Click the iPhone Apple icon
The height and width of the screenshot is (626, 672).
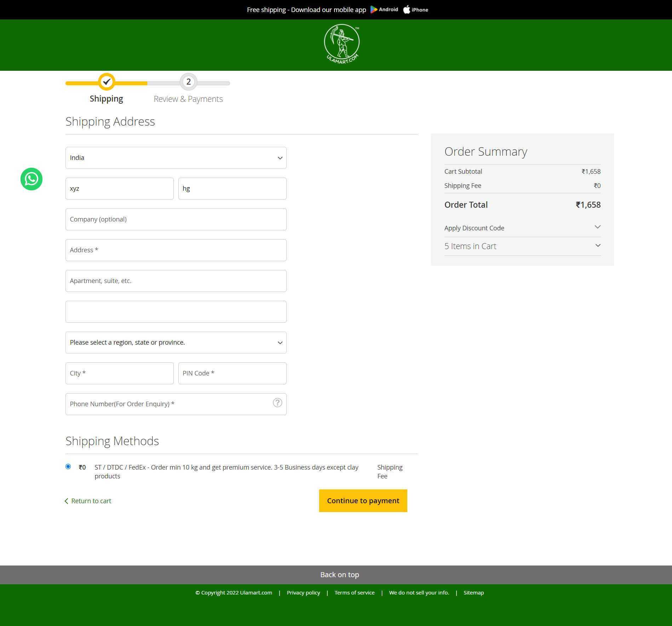coord(407,10)
